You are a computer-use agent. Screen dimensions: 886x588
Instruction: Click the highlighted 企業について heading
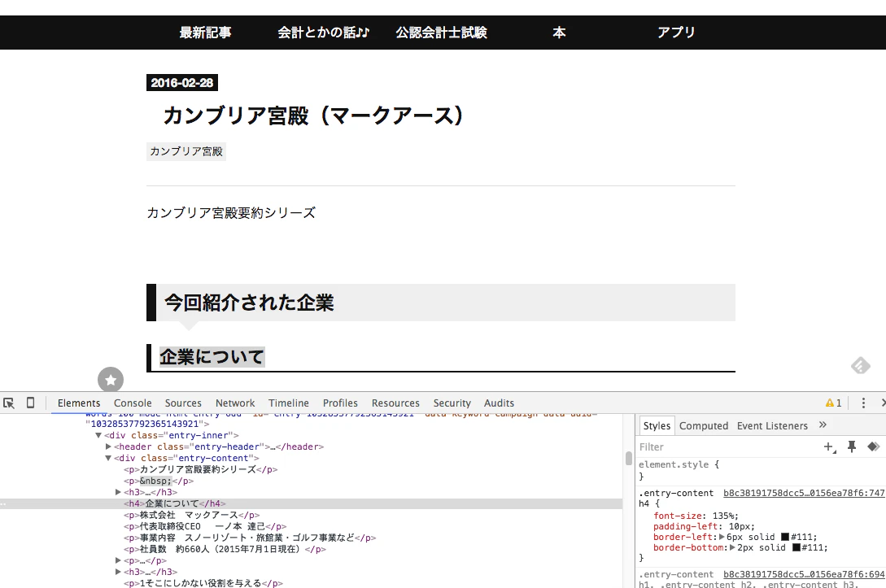(212, 357)
